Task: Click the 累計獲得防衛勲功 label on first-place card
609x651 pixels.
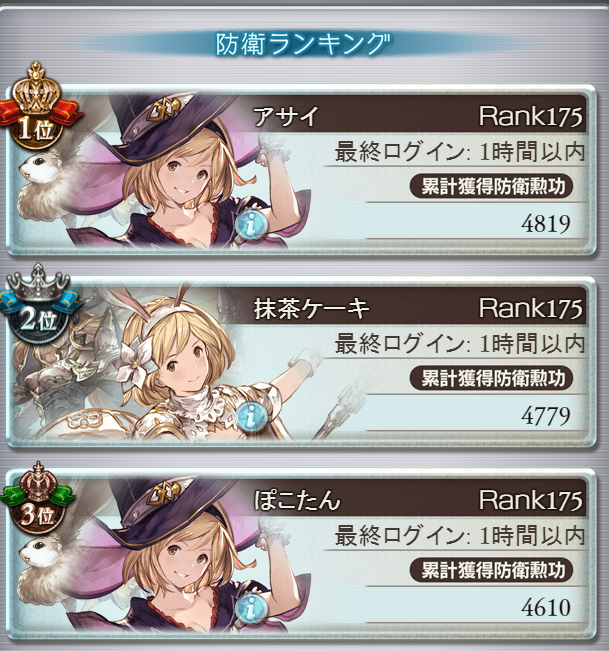Action: point(492,186)
